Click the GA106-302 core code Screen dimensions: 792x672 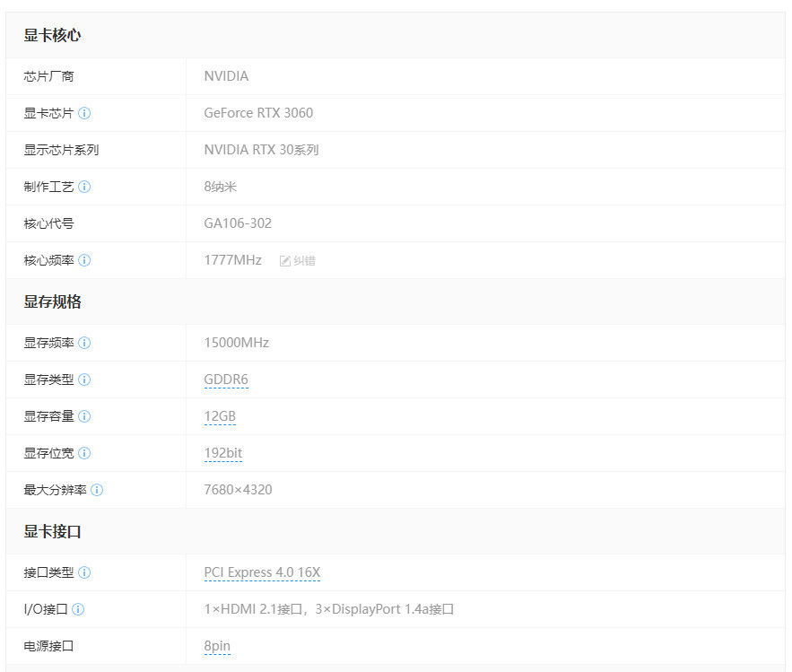coord(238,223)
